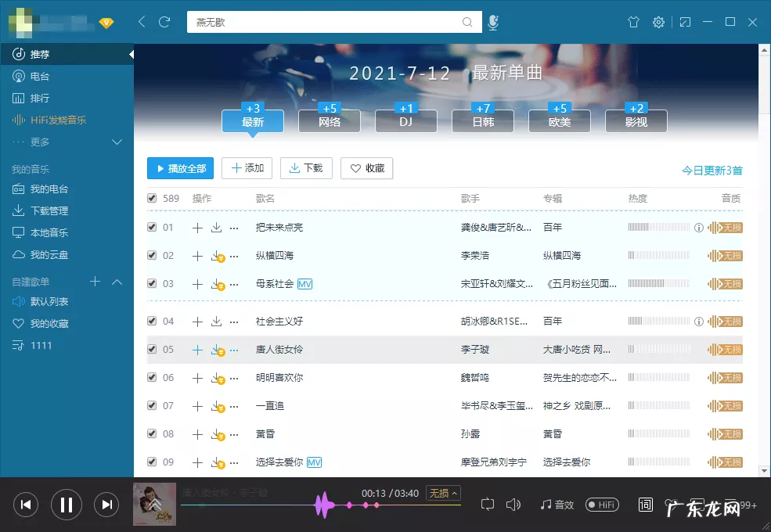Show desktop lyrics with the 词 icon

[645, 505]
